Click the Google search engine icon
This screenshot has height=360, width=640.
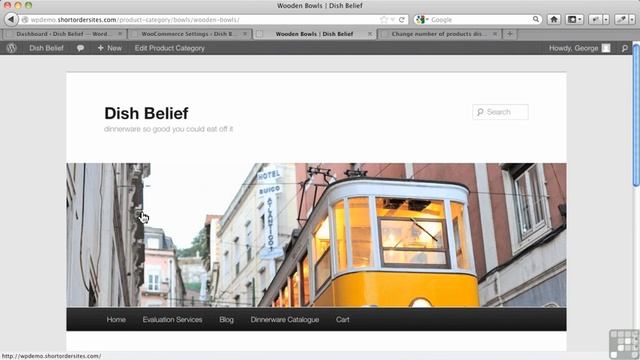(x=421, y=20)
